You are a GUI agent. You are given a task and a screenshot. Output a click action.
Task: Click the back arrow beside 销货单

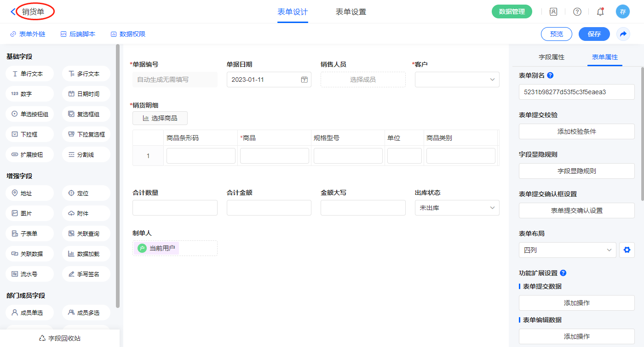pos(12,12)
